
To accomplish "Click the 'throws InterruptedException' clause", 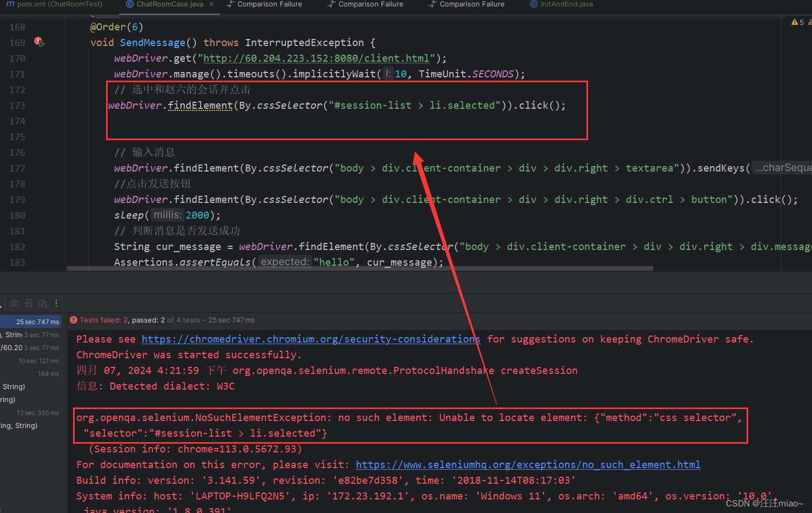I will (283, 43).
